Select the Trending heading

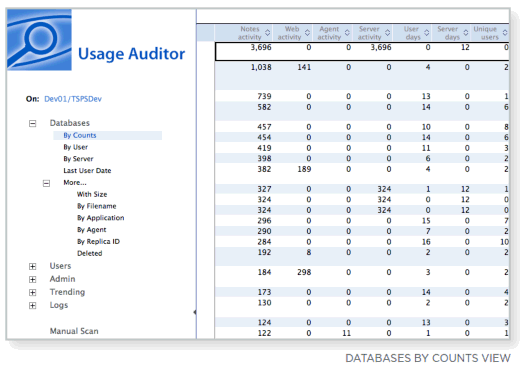[x=67, y=292]
